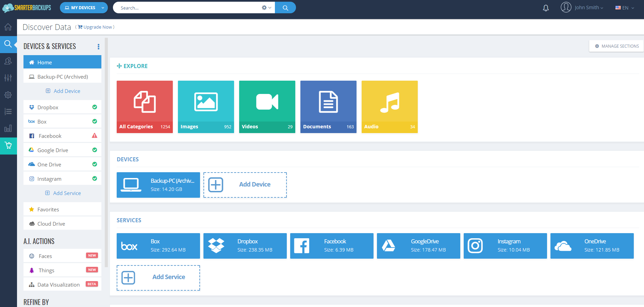Open the bar chart icon in left rail
Image resolution: width=644 pixels, height=307 pixels.
tap(8, 129)
